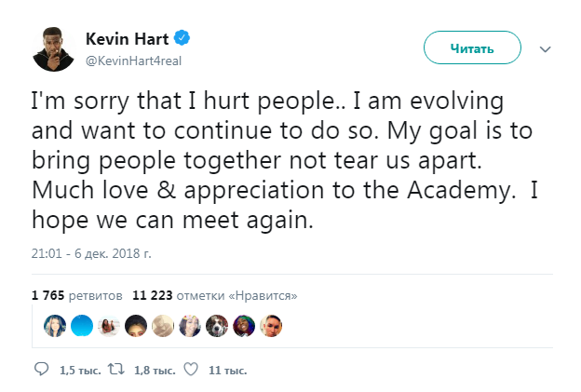The width and height of the screenshot is (581, 392).
Task: Click the solid blue liker avatar
Action: [x=81, y=325]
